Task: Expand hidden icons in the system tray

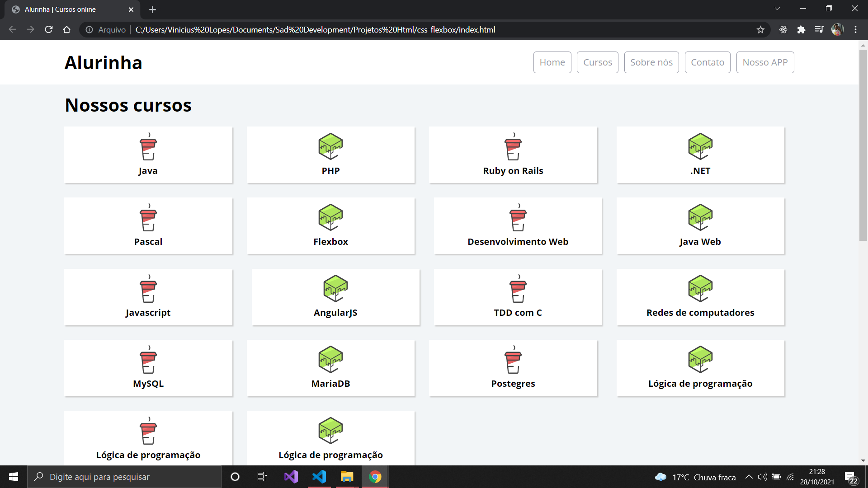Action: click(749, 477)
